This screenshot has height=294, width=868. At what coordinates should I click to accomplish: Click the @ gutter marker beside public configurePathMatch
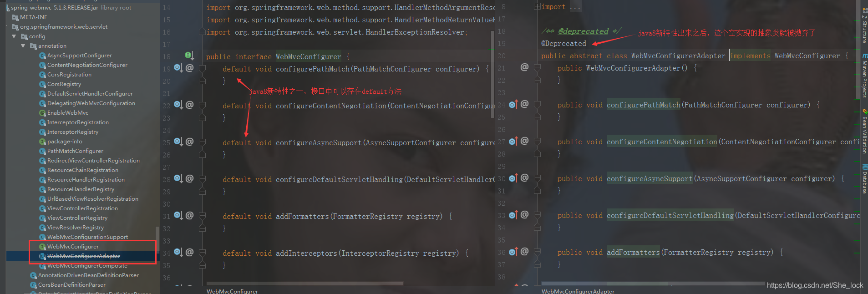[524, 104]
